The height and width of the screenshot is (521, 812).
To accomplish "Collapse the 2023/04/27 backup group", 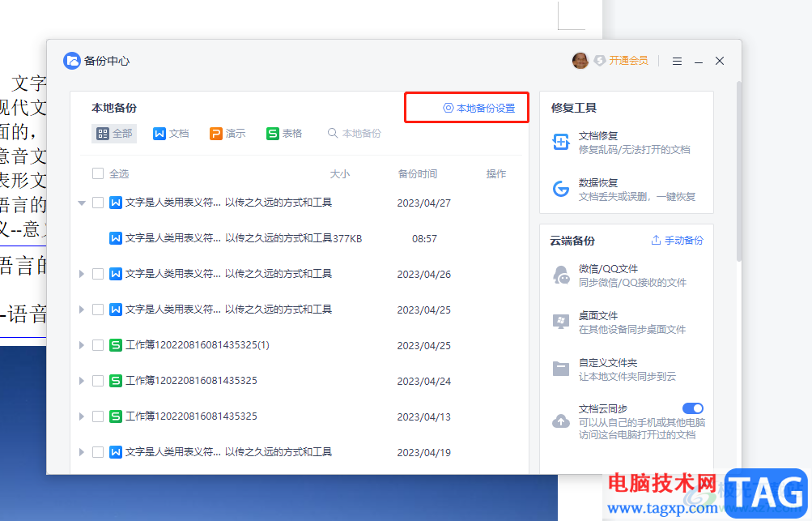I will (81, 203).
